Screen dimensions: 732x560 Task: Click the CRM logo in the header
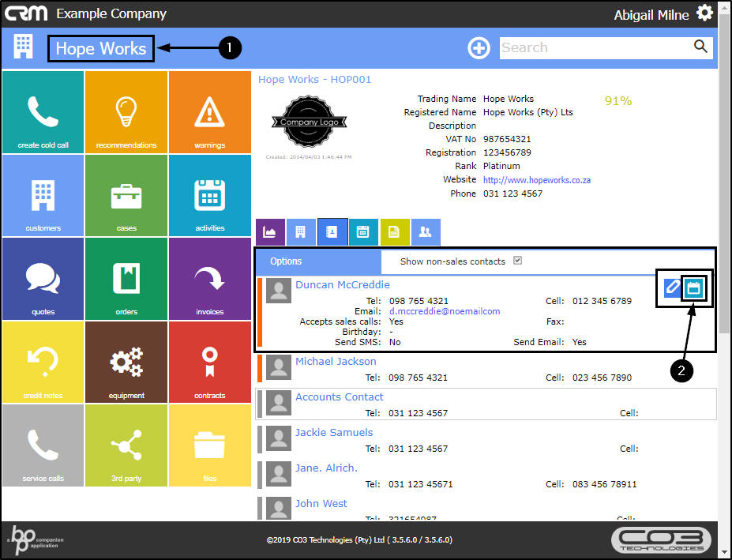pyautogui.click(x=26, y=13)
